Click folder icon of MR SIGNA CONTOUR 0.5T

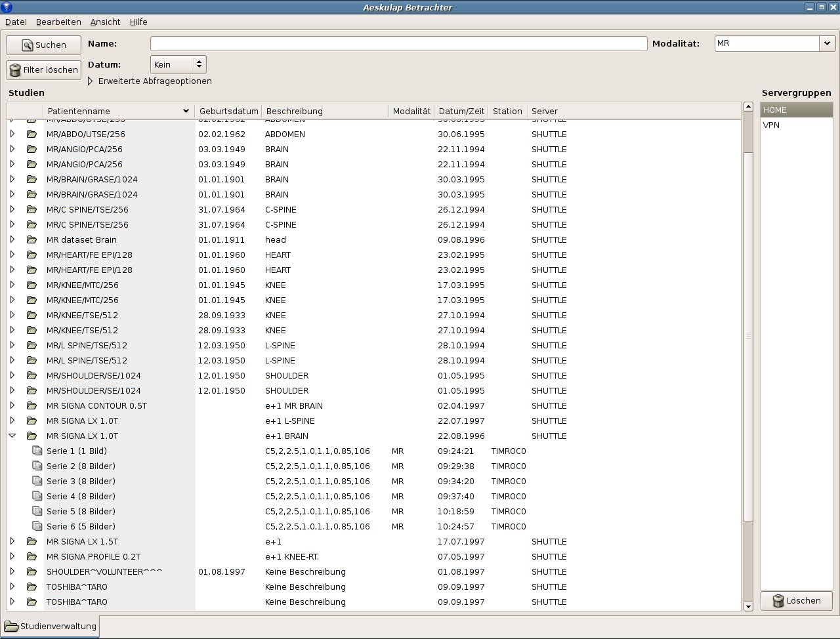pyautogui.click(x=31, y=406)
